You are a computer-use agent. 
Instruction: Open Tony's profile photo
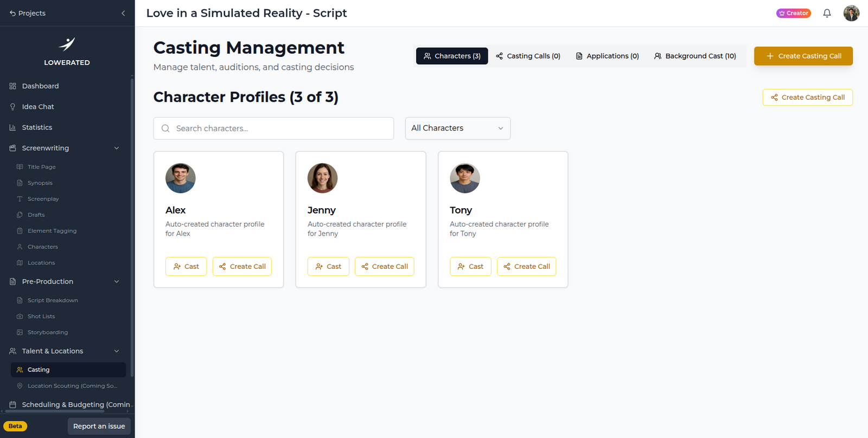click(465, 178)
